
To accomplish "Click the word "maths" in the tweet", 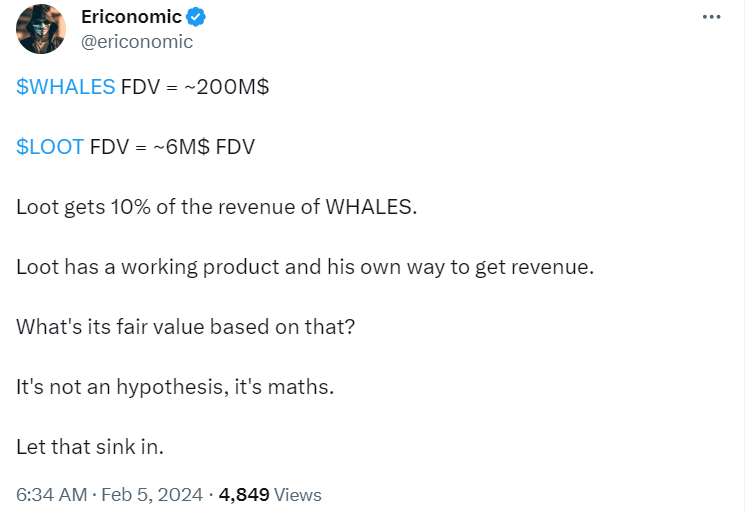I will coord(300,387).
